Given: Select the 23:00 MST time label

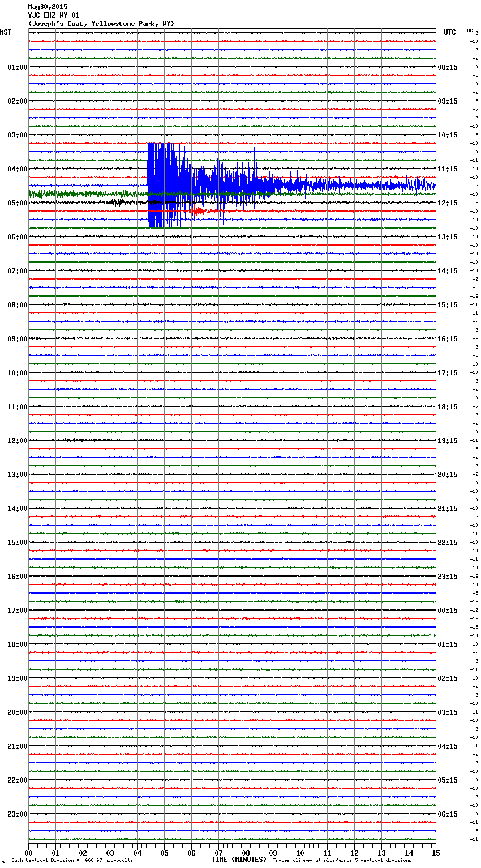Looking at the screenshot, I should point(17,814).
